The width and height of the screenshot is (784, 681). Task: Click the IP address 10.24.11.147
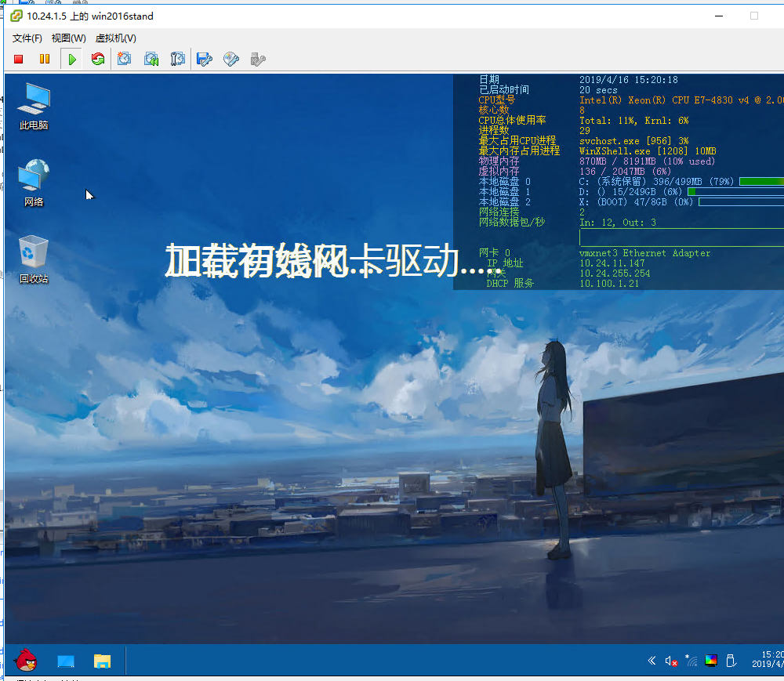(x=612, y=263)
